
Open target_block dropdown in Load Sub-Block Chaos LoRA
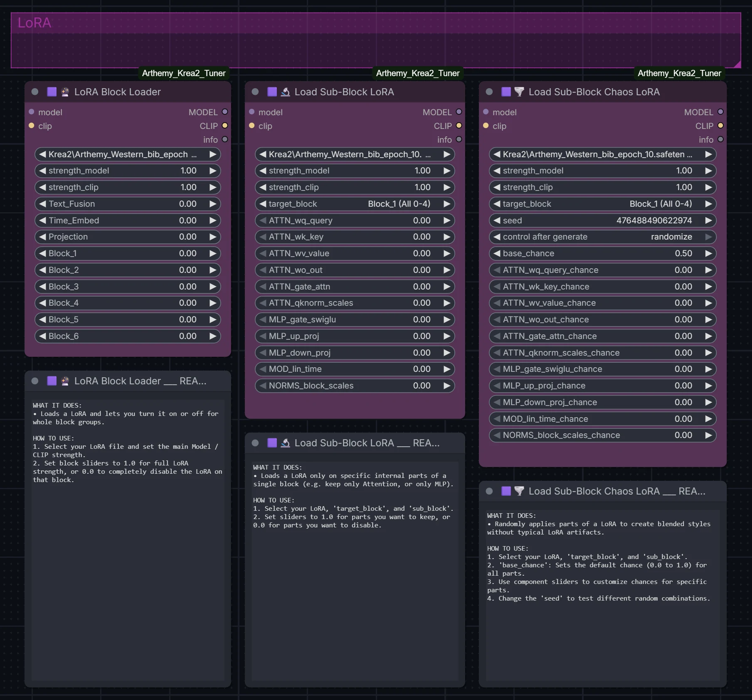tap(603, 204)
